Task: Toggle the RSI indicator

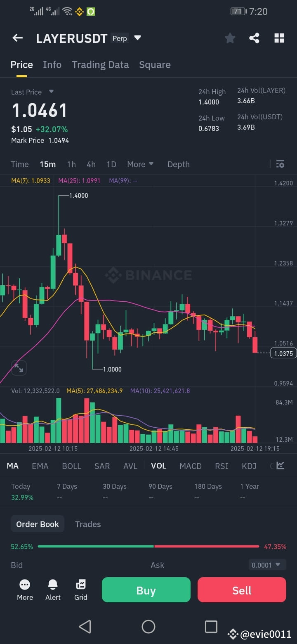Action: click(x=222, y=466)
